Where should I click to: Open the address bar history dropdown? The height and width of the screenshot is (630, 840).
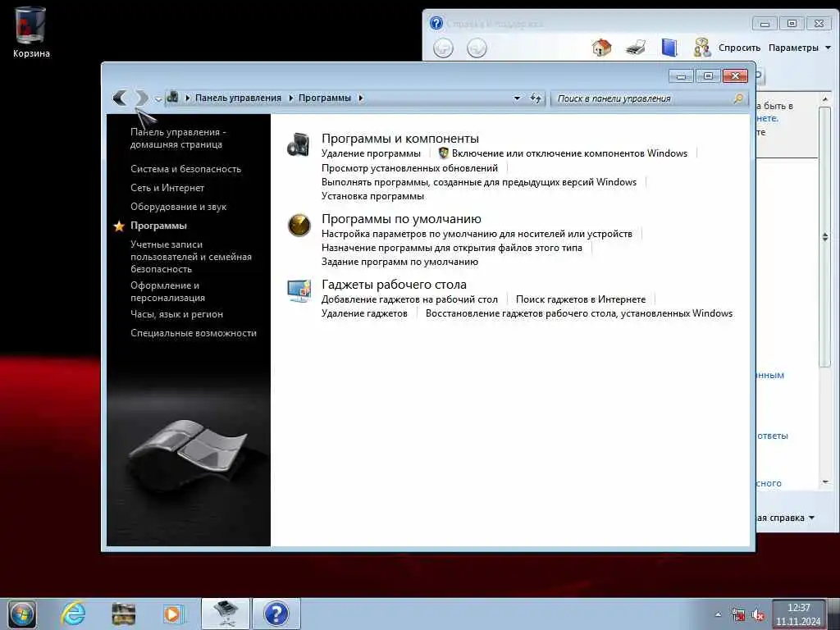coord(517,98)
